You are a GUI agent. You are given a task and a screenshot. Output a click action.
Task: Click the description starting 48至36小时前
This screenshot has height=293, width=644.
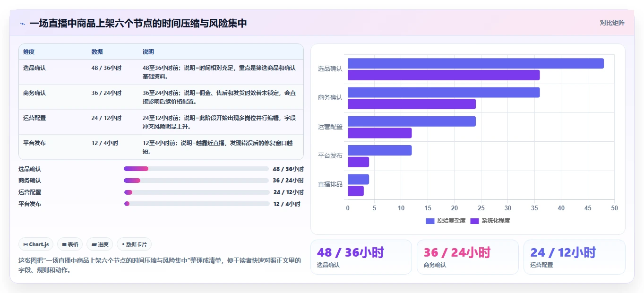tap(219, 72)
